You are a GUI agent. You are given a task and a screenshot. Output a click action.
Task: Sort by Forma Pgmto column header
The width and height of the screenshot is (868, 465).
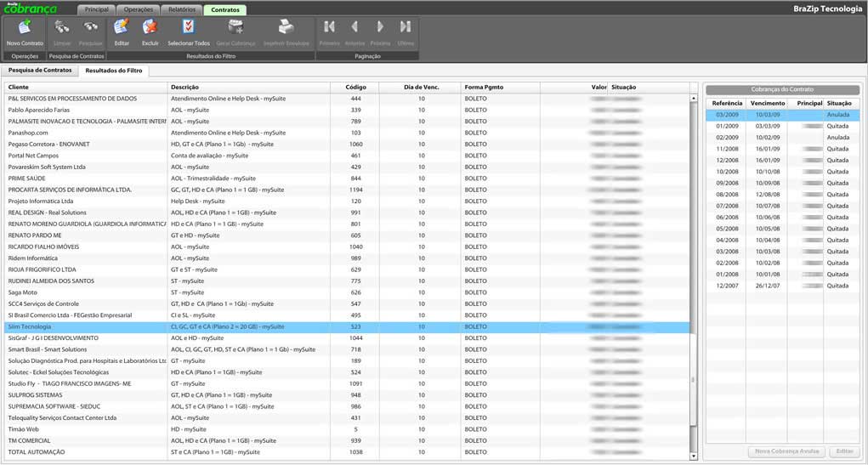(x=501, y=88)
